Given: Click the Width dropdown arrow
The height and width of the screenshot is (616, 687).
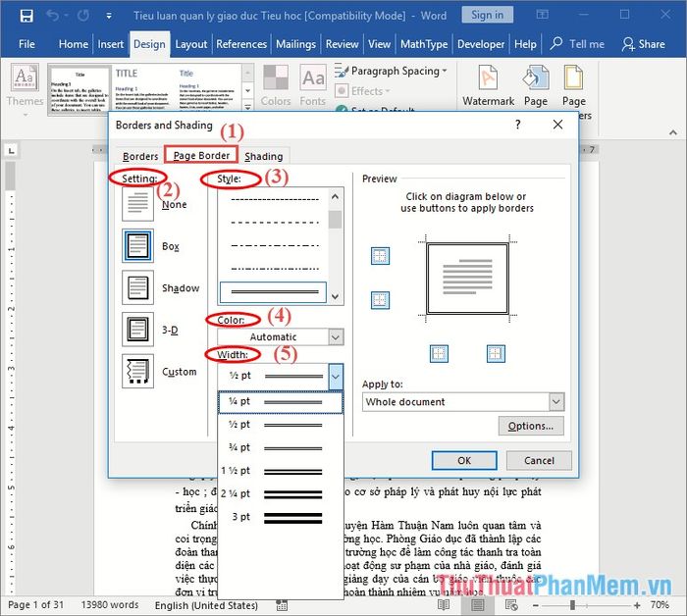Looking at the screenshot, I should pos(336,376).
